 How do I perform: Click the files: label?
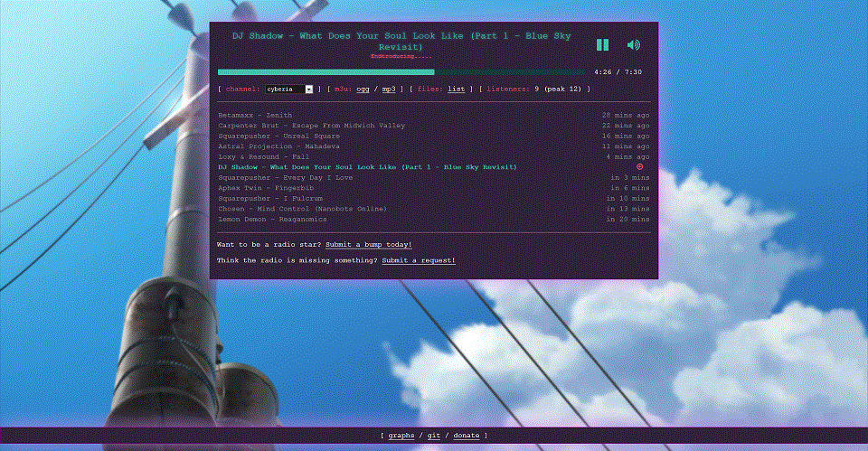pos(430,89)
